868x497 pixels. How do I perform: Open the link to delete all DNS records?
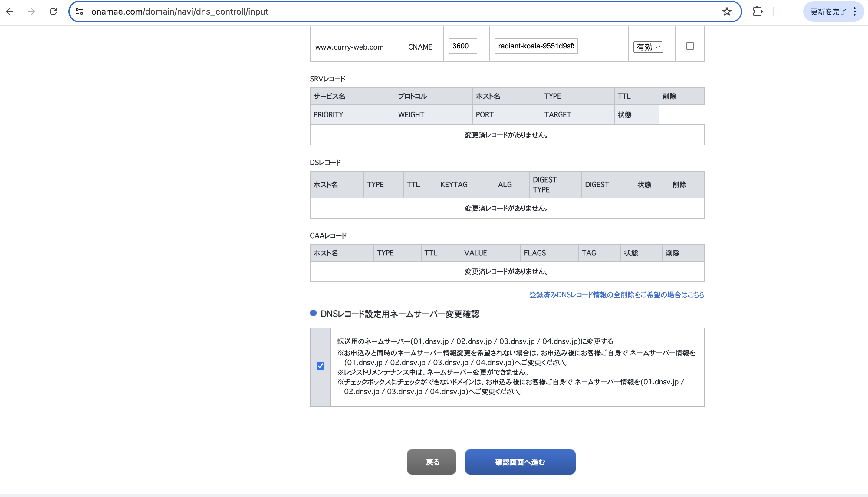(x=616, y=295)
